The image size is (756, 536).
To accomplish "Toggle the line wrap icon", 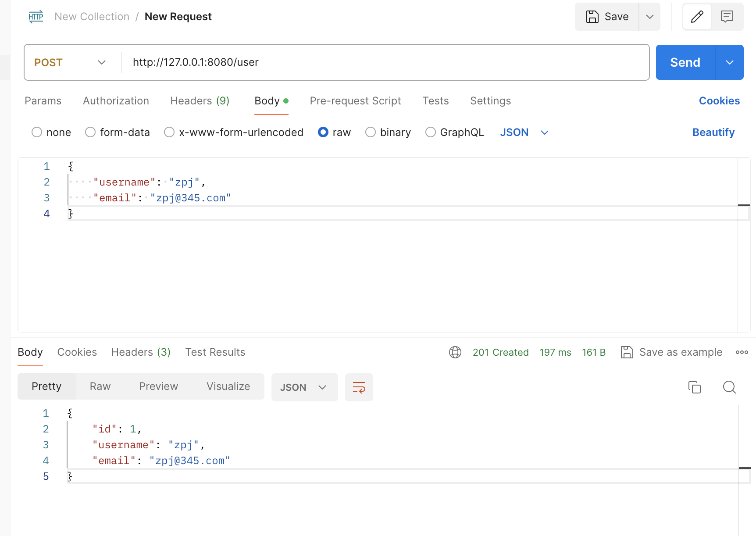I will coord(359,387).
